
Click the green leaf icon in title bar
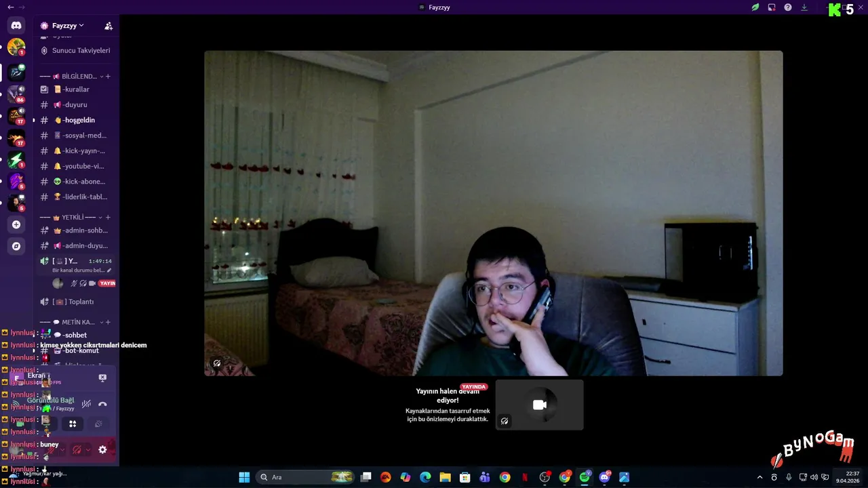pyautogui.click(x=755, y=7)
